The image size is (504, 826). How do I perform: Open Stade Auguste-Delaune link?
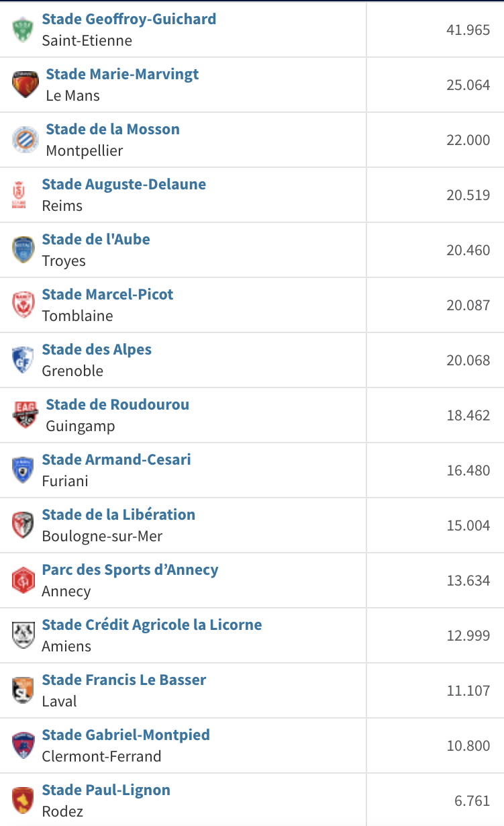(x=124, y=184)
